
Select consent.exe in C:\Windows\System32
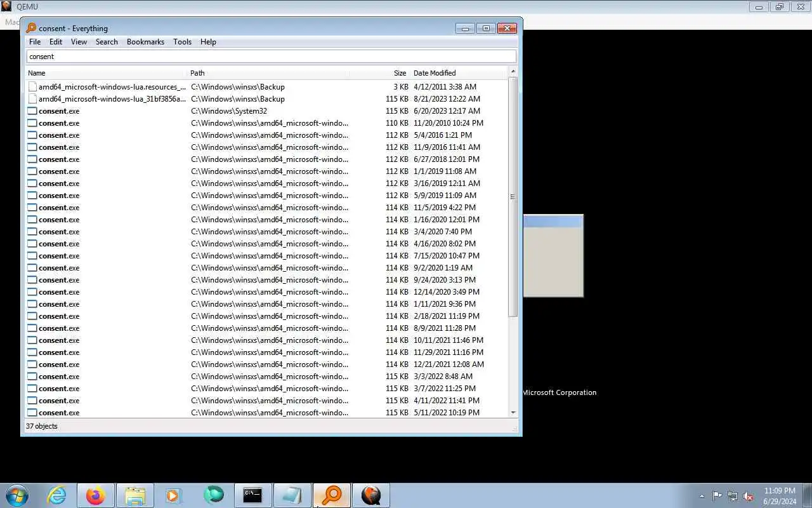point(266,110)
